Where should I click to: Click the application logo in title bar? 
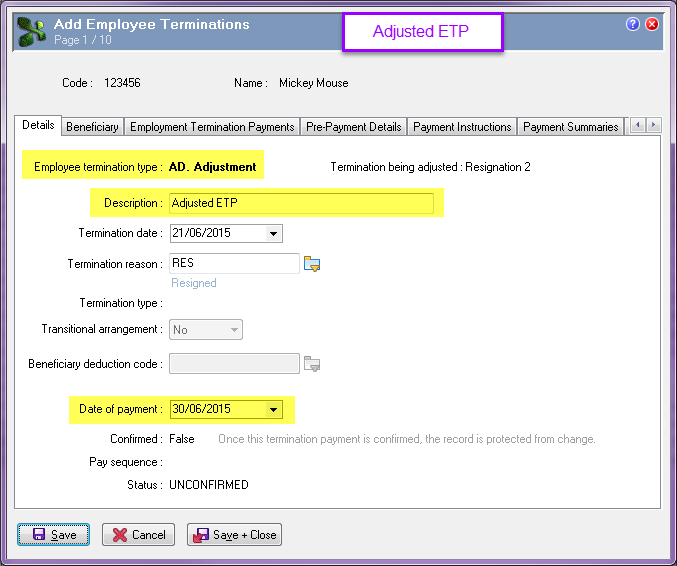point(32,30)
